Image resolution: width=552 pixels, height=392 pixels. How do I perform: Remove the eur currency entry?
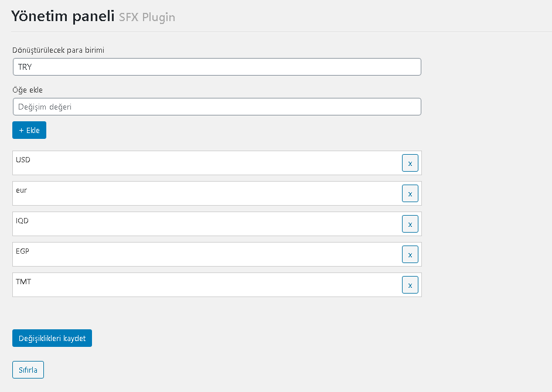pyautogui.click(x=410, y=193)
